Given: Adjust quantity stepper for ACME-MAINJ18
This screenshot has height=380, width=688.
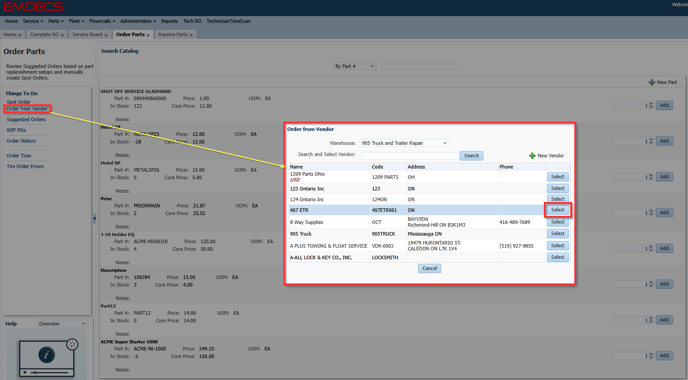Looking at the screenshot, I should pyautogui.click(x=651, y=248).
